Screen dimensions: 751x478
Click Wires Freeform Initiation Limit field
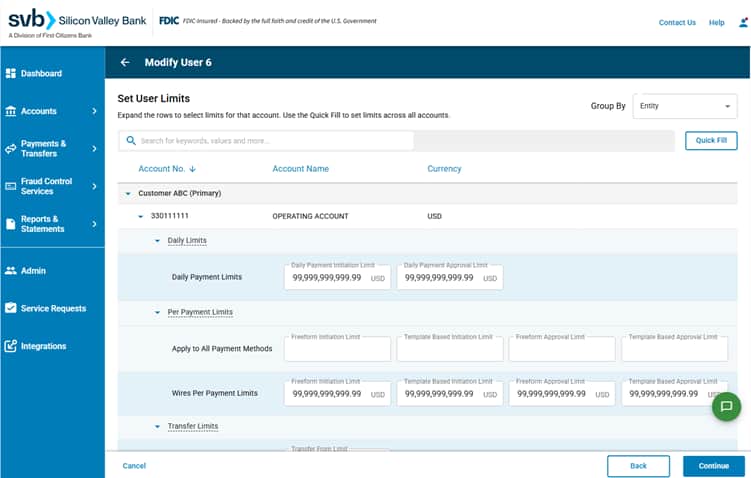(337, 394)
